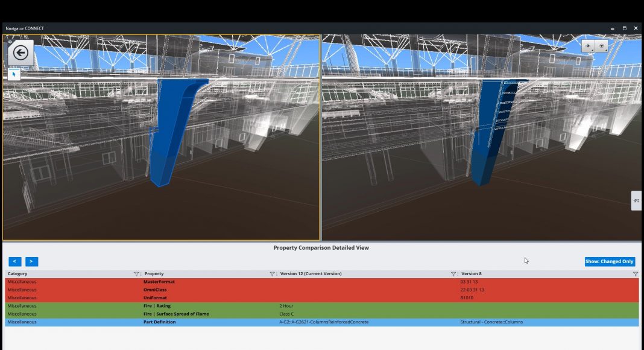This screenshot has width=644, height=350.
Task: Toggle the Show: Changed Only filter
Action: pos(609,261)
